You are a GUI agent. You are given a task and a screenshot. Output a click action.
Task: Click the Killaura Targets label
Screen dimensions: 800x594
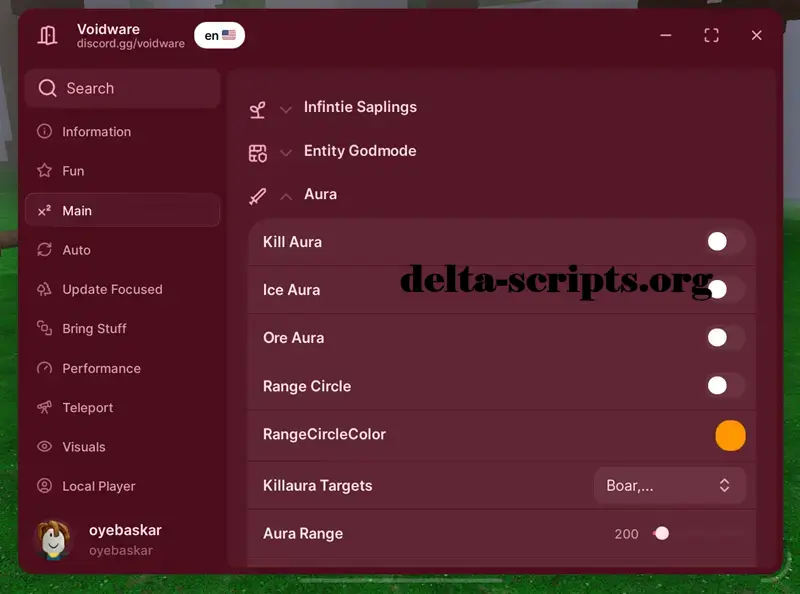coord(317,486)
